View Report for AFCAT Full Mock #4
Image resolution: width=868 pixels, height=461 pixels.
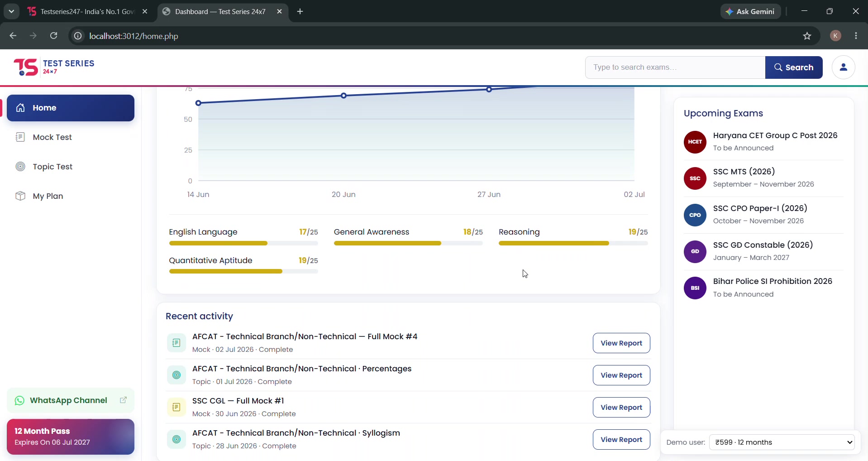621,343
